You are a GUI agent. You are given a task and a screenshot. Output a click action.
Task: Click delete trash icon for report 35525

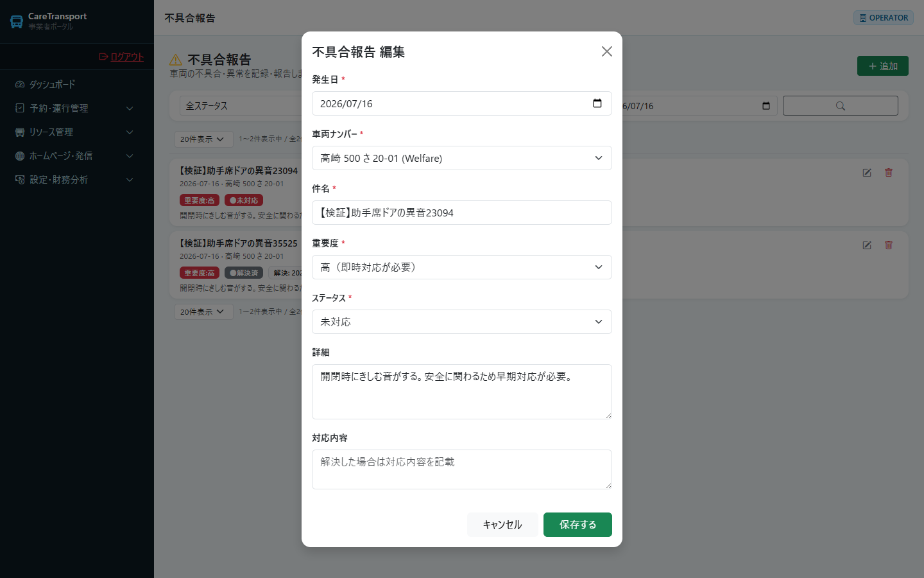tap(889, 245)
